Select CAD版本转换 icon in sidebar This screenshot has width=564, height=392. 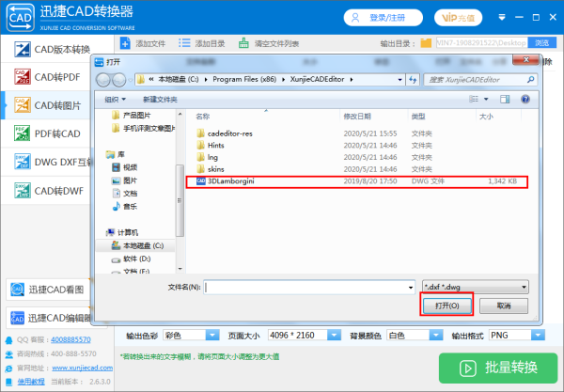pyautogui.click(x=23, y=49)
